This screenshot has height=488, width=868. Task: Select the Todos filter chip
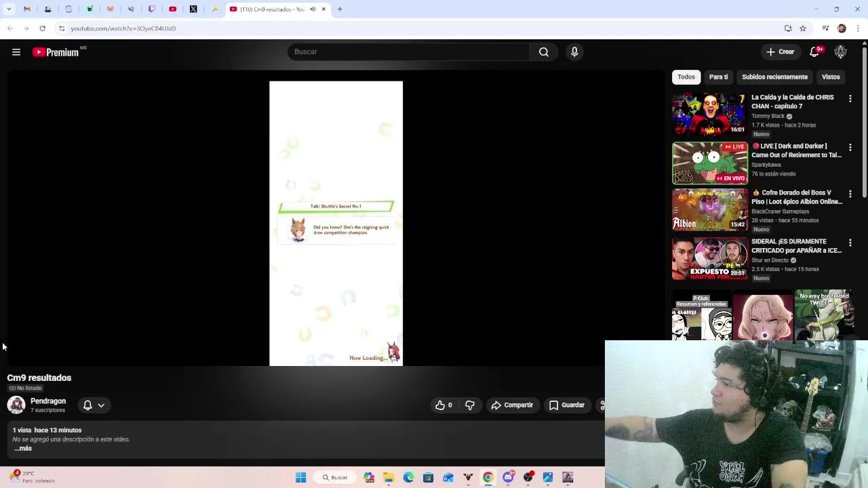pyautogui.click(x=686, y=77)
